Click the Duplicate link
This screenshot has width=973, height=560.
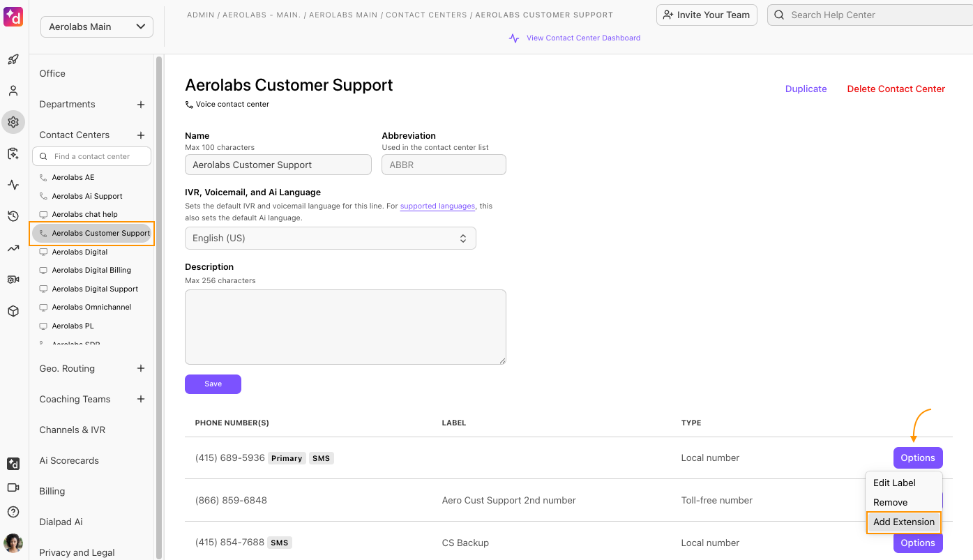tap(806, 89)
